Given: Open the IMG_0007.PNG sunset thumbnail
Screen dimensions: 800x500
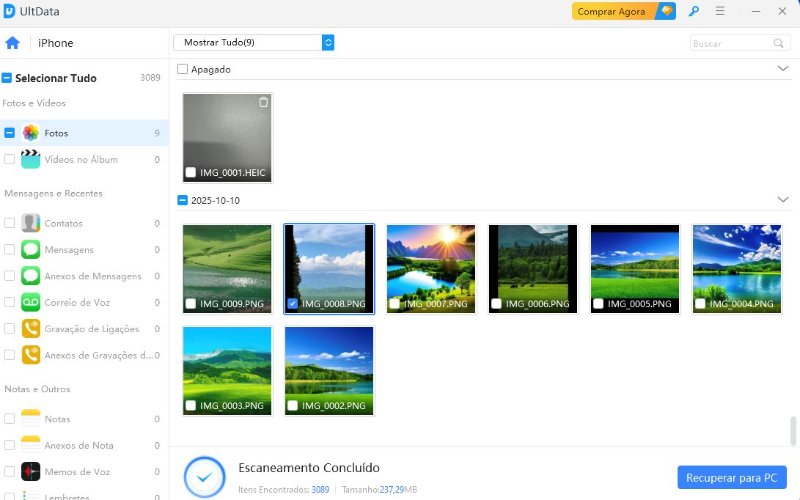Looking at the screenshot, I should coord(431,260).
